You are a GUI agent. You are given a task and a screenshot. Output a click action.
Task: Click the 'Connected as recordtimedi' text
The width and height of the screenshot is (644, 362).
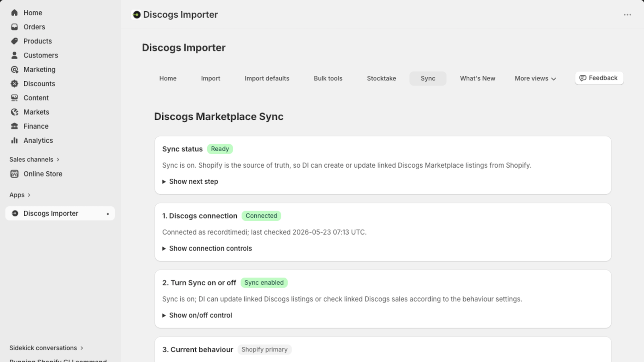(x=264, y=232)
